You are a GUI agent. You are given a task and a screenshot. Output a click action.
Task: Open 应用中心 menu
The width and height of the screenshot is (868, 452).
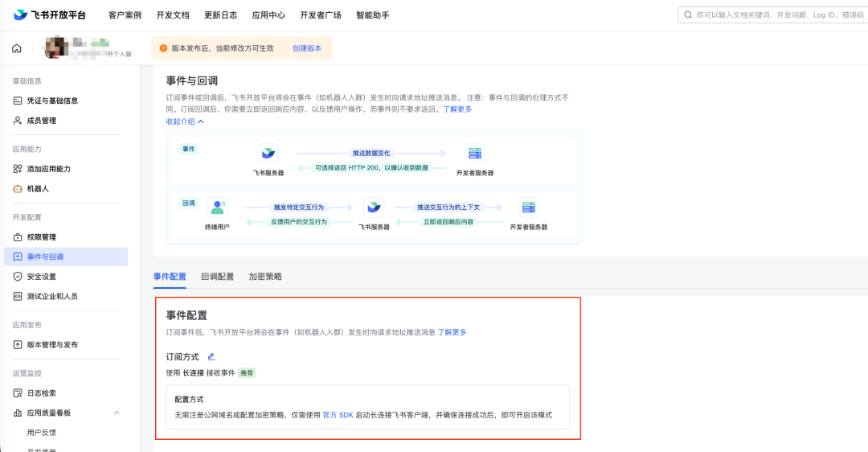pyautogui.click(x=268, y=15)
